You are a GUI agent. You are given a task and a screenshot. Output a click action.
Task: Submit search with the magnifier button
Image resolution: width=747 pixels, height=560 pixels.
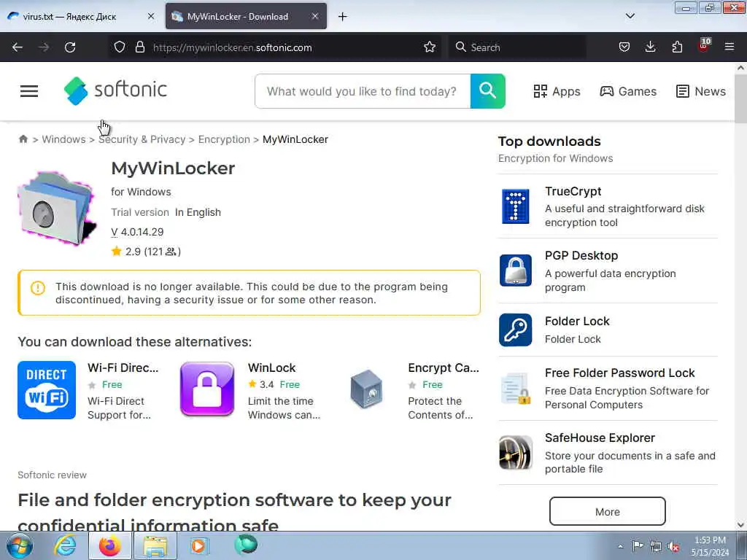[x=487, y=91]
